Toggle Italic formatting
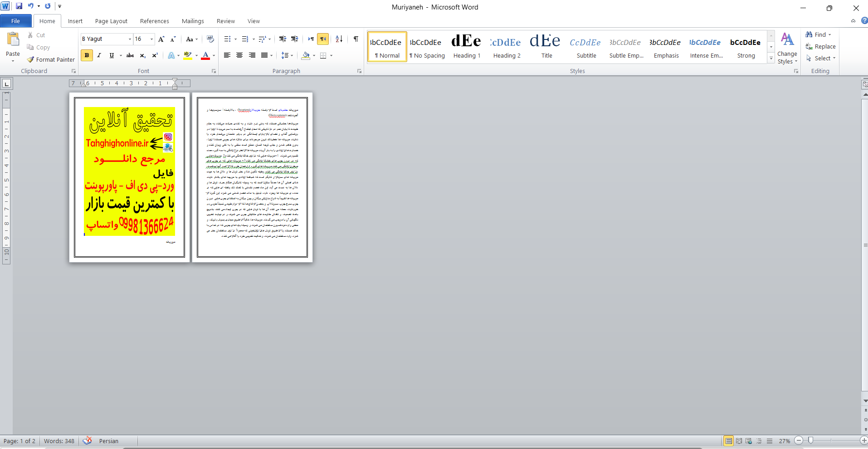 point(99,55)
